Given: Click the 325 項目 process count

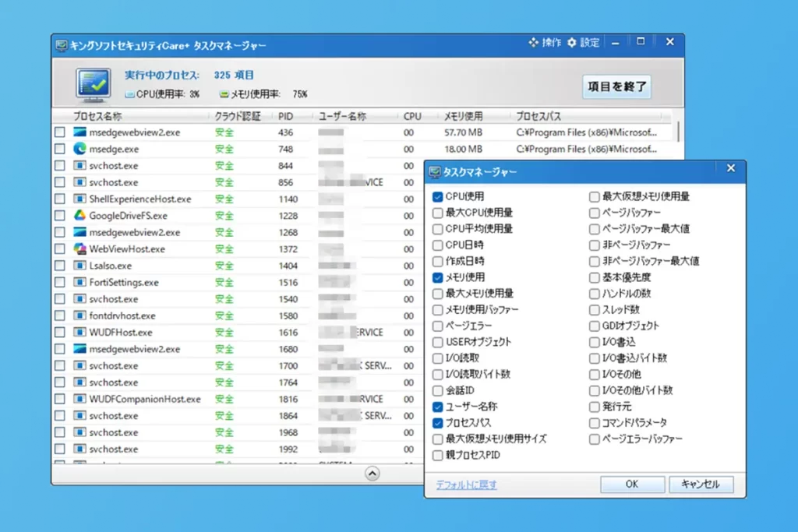Looking at the screenshot, I should pyautogui.click(x=234, y=75).
